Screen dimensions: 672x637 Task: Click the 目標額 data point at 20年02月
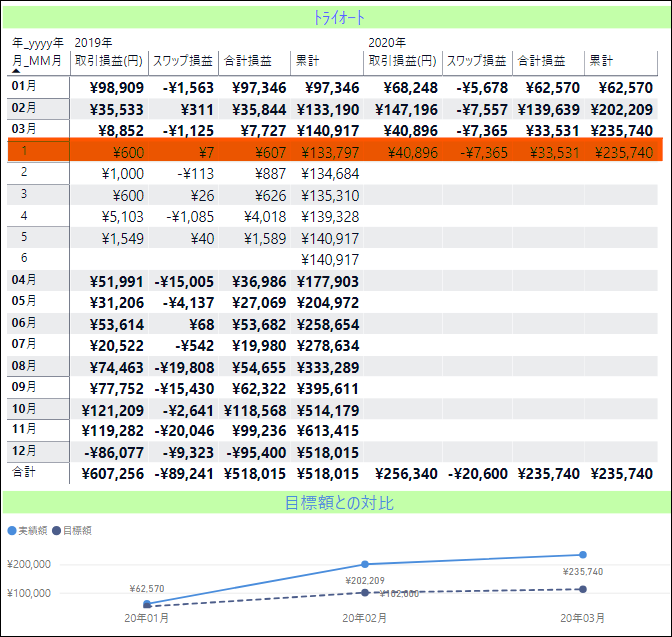tap(365, 592)
